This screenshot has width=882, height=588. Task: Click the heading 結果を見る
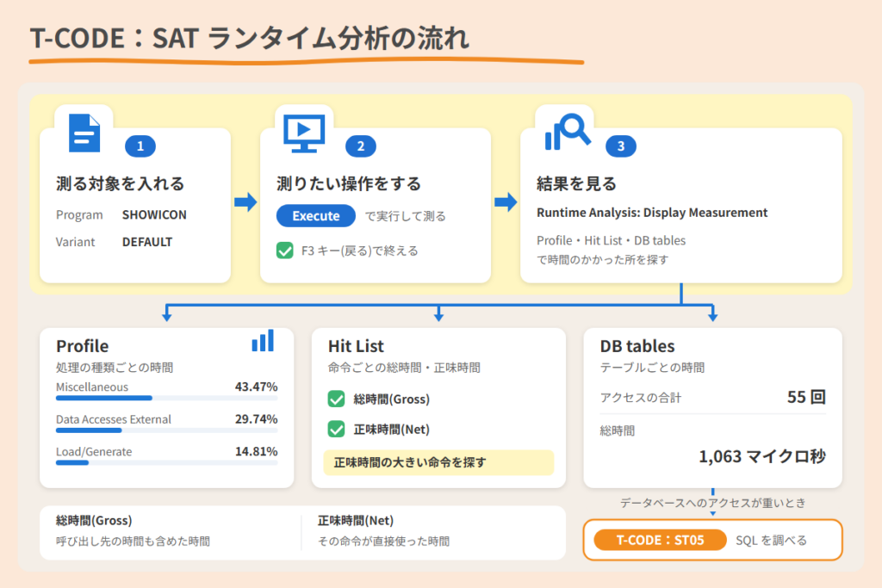click(x=576, y=184)
